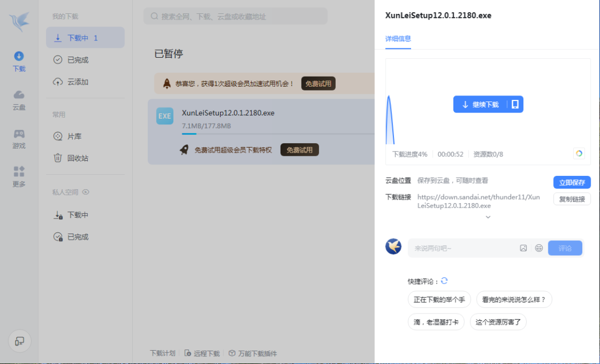Click the rocket icon in the banner

pos(167,83)
